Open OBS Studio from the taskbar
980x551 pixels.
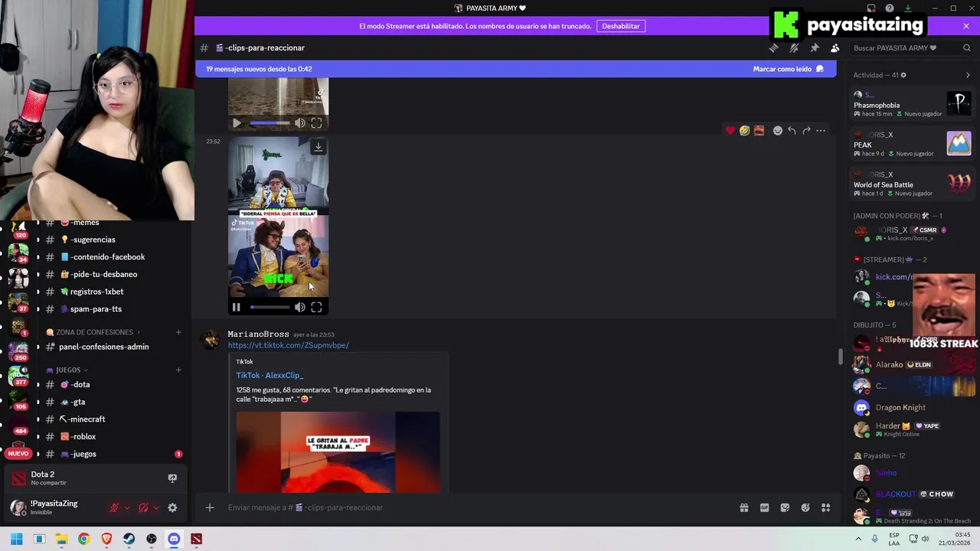tap(152, 539)
